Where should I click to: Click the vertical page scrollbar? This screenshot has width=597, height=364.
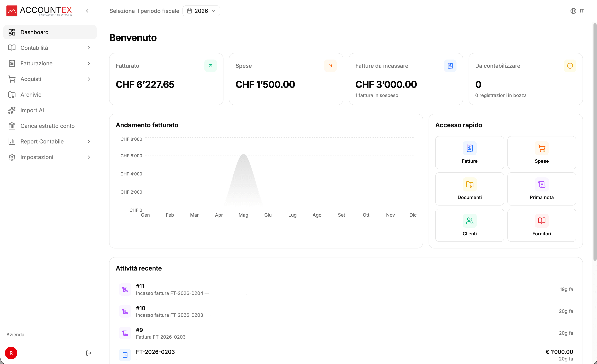(x=595, y=142)
